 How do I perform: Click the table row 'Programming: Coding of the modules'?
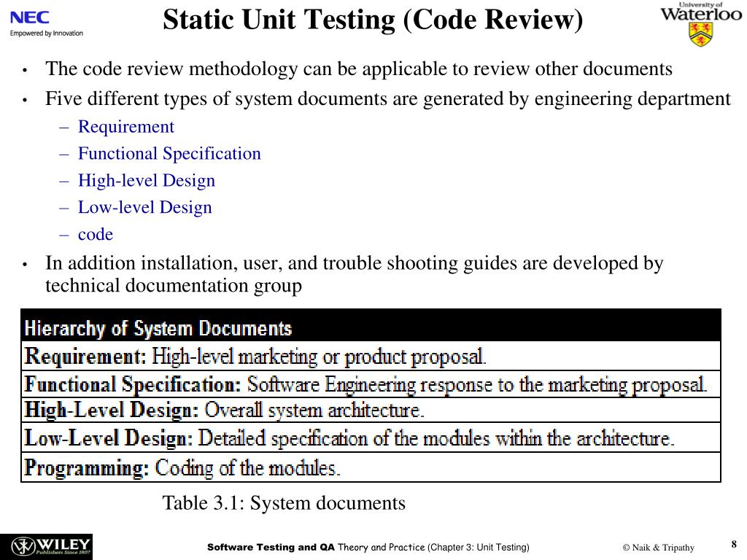pyautogui.click(x=371, y=467)
